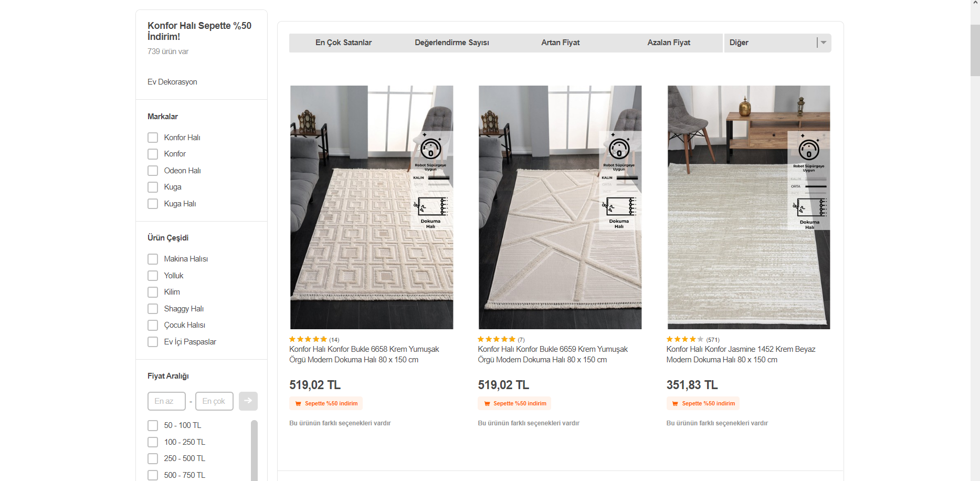Open the Ev Dekorasyon category link
Screen dimensions: 980x481
(172, 82)
